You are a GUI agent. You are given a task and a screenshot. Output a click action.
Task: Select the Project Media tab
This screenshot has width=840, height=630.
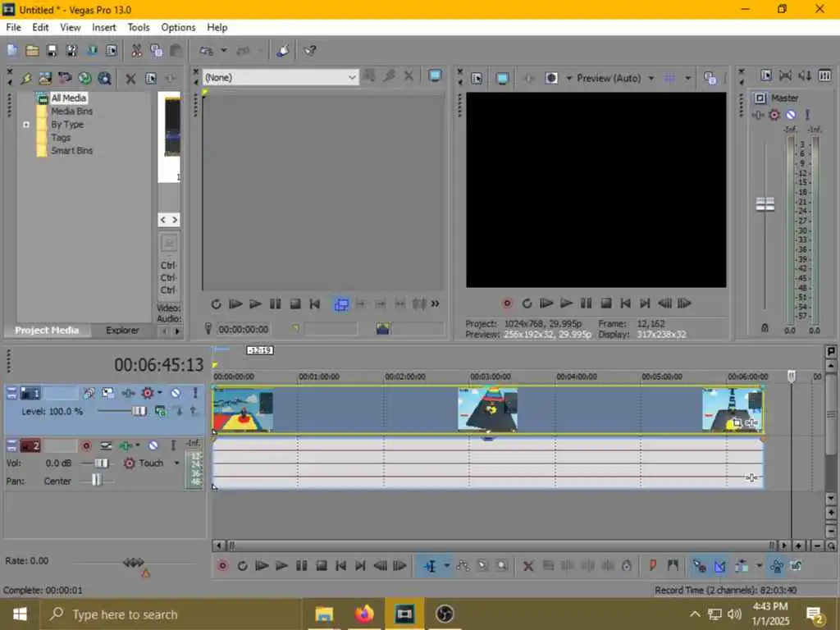(x=47, y=331)
